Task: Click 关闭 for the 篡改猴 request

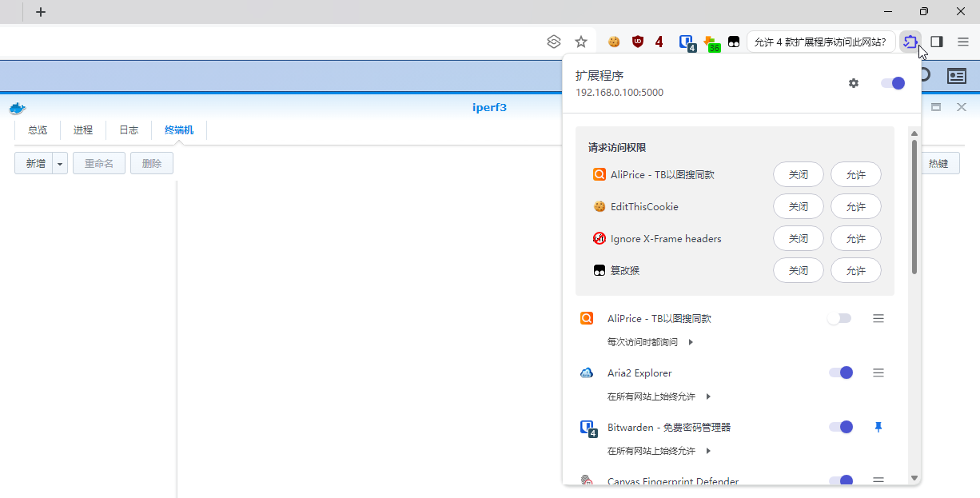Action: pos(798,270)
